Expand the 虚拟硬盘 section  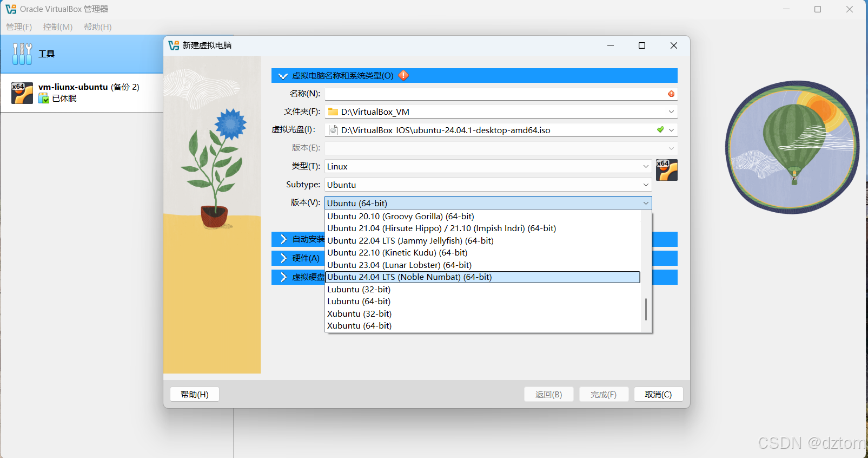point(283,277)
